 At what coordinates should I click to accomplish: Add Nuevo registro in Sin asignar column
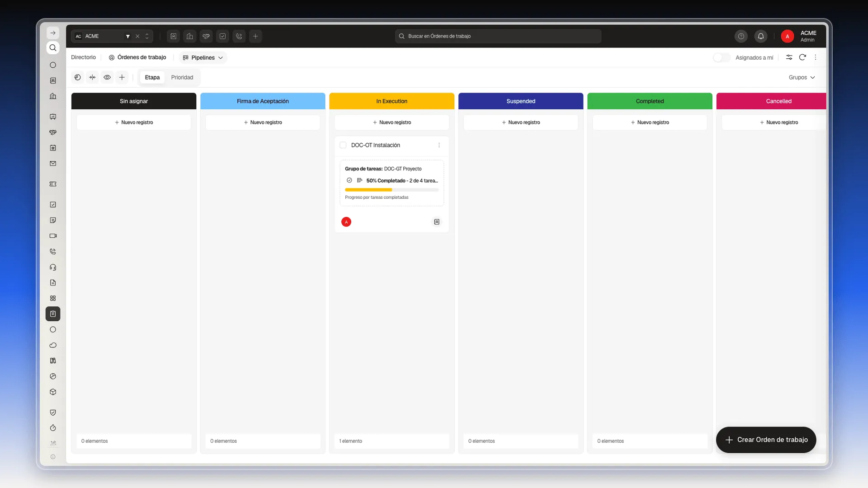pos(134,122)
